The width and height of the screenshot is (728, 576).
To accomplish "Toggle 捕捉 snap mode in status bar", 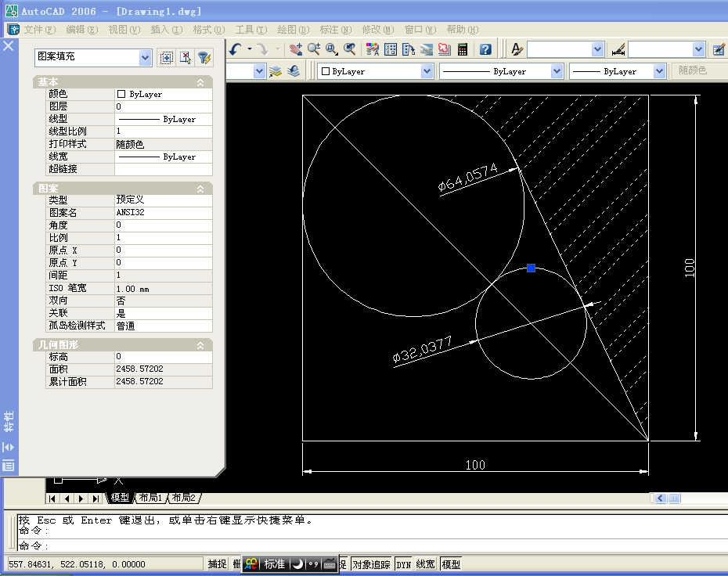I will [x=218, y=564].
